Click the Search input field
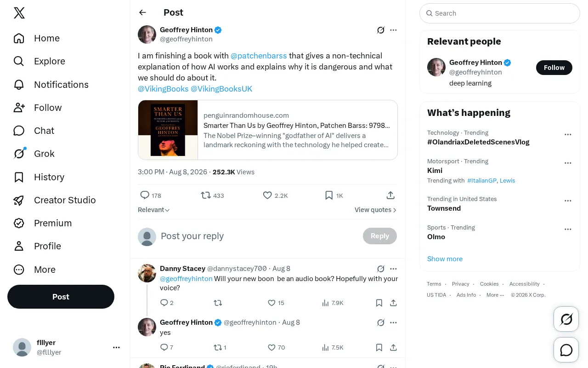Viewport: 588px width, 368px height. (500, 13)
